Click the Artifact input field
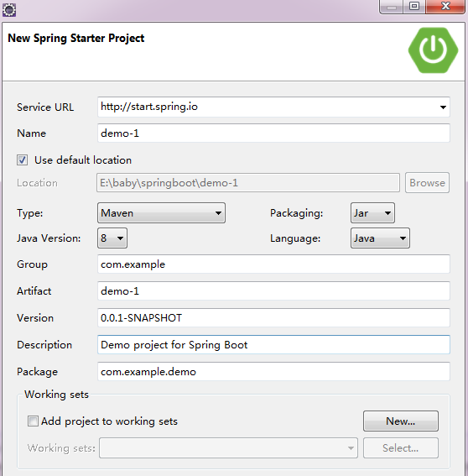 (273, 290)
